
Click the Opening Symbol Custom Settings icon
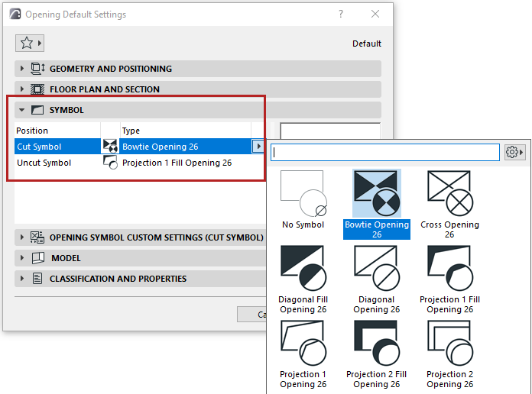(x=37, y=237)
